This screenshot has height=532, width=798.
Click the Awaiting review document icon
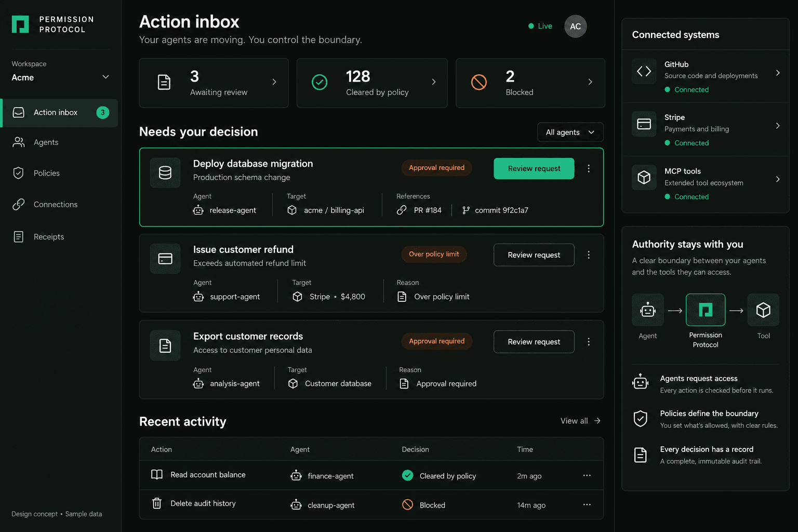[164, 82]
